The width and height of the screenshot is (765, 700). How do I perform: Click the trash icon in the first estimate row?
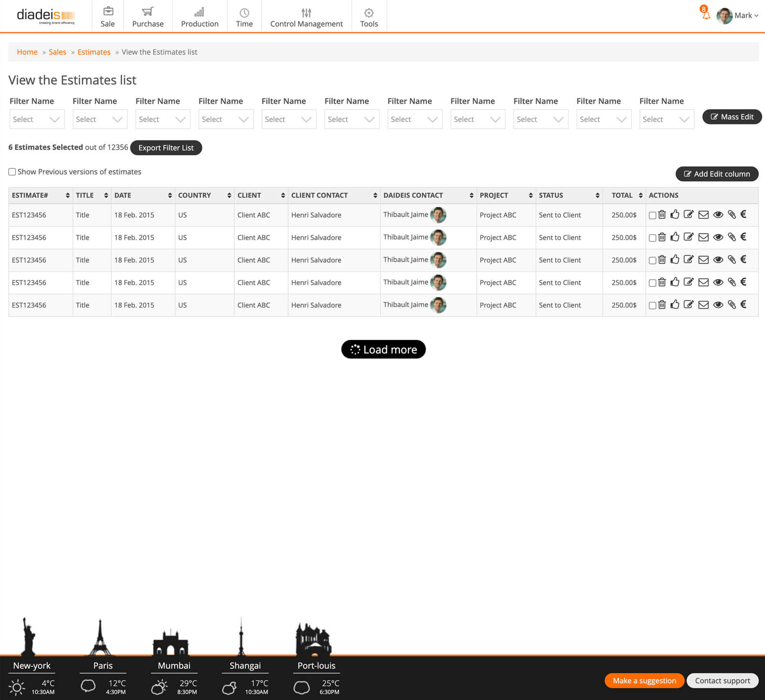pos(662,215)
